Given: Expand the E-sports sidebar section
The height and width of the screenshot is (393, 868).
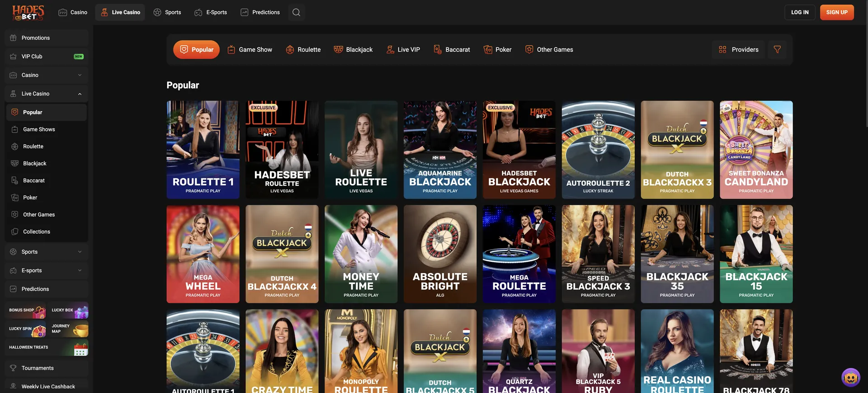Looking at the screenshot, I should click(47, 270).
